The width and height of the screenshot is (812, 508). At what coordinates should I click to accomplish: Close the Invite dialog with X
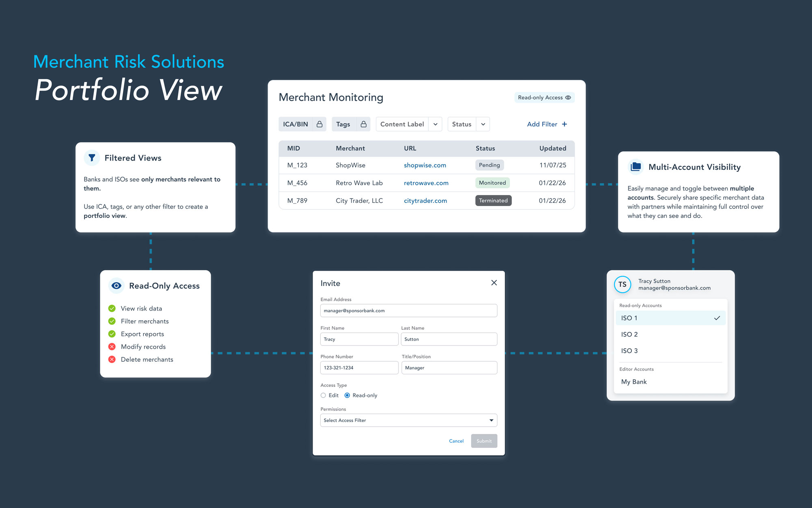click(494, 283)
